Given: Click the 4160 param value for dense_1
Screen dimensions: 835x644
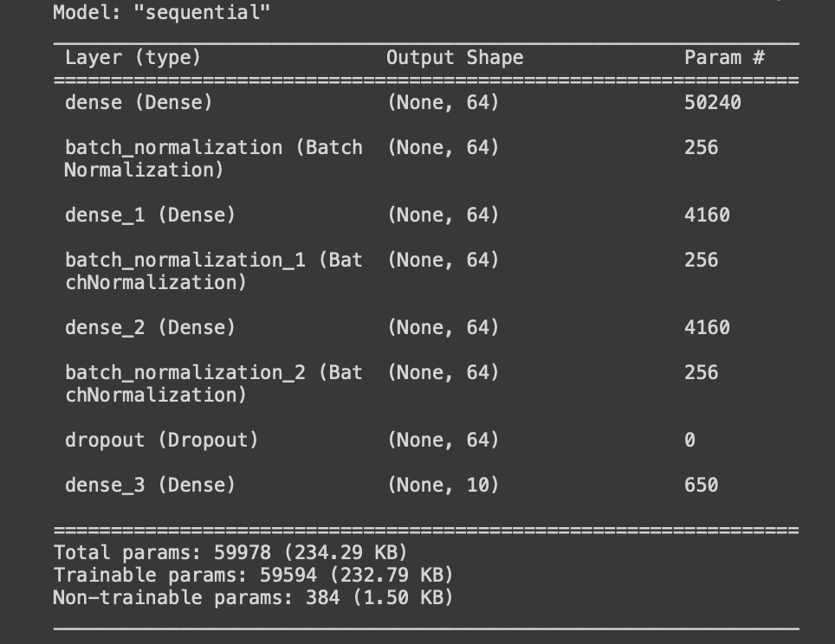Looking at the screenshot, I should pos(707,215).
